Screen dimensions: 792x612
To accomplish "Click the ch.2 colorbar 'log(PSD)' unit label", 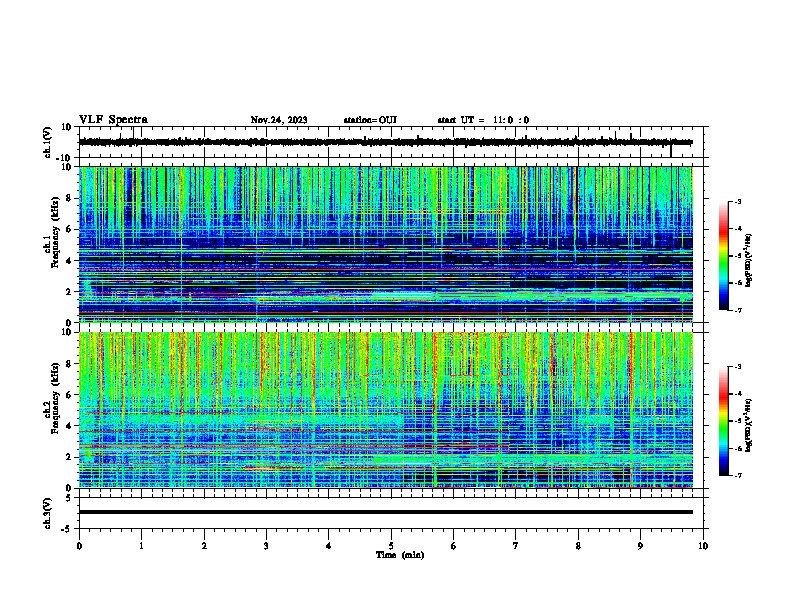I will pyautogui.click(x=748, y=426).
